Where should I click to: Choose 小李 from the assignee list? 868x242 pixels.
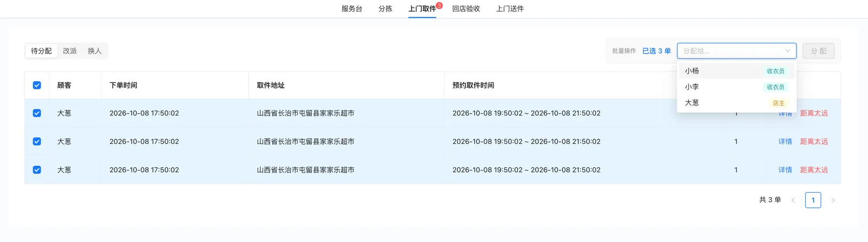pos(737,87)
